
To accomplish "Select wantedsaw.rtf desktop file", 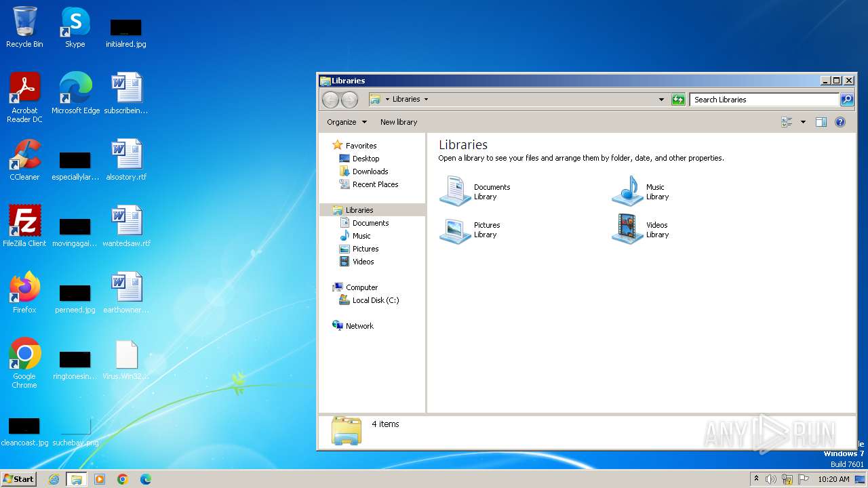I will point(126,226).
